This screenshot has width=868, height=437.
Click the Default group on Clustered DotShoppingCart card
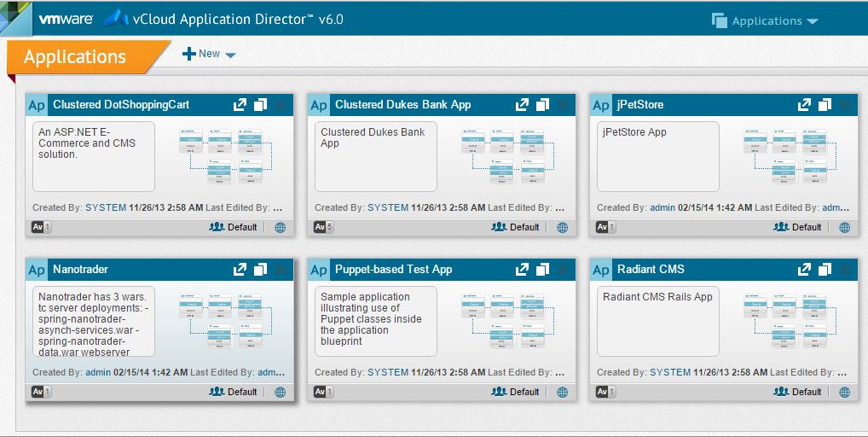click(x=233, y=226)
